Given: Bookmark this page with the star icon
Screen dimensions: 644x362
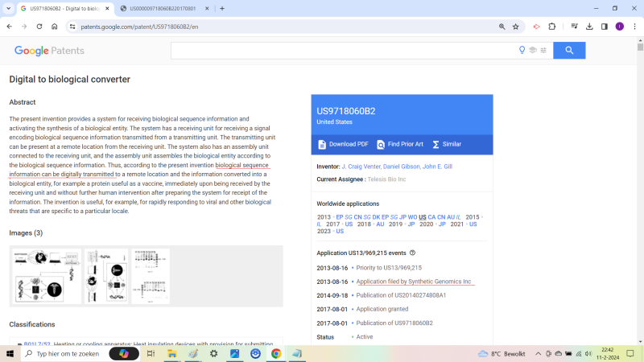Looking at the screenshot, I should click(x=516, y=27).
